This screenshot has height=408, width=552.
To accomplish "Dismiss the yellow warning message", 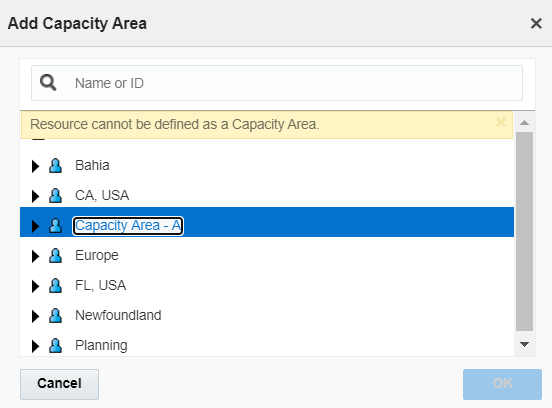I will pyautogui.click(x=501, y=122).
